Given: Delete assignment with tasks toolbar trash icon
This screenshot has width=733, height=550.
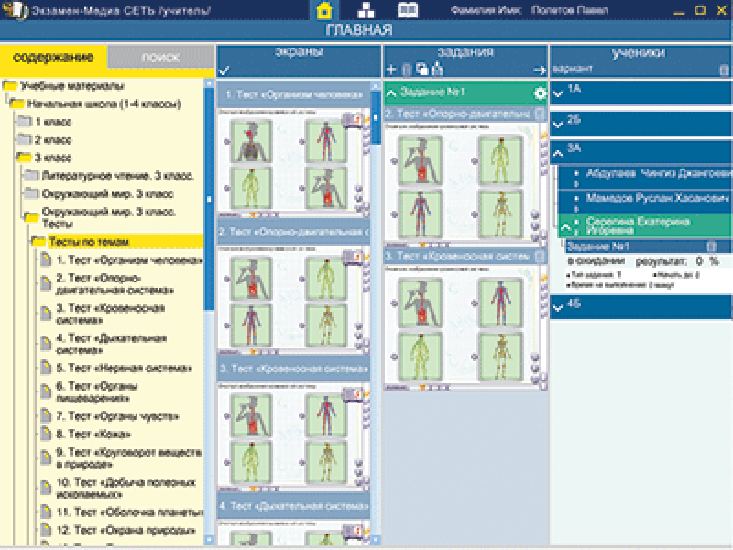Looking at the screenshot, I should click(406, 70).
